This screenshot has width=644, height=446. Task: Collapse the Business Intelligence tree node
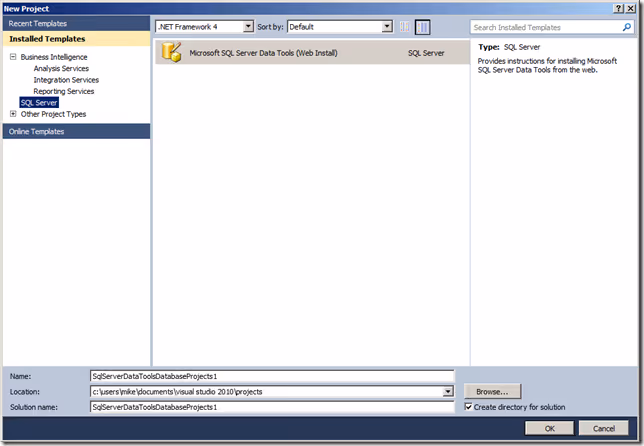(13, 57)
